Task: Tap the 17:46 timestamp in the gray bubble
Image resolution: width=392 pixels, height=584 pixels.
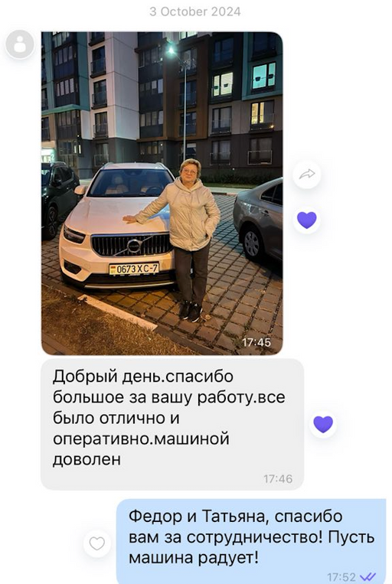Action: click(x=278, y=478)
